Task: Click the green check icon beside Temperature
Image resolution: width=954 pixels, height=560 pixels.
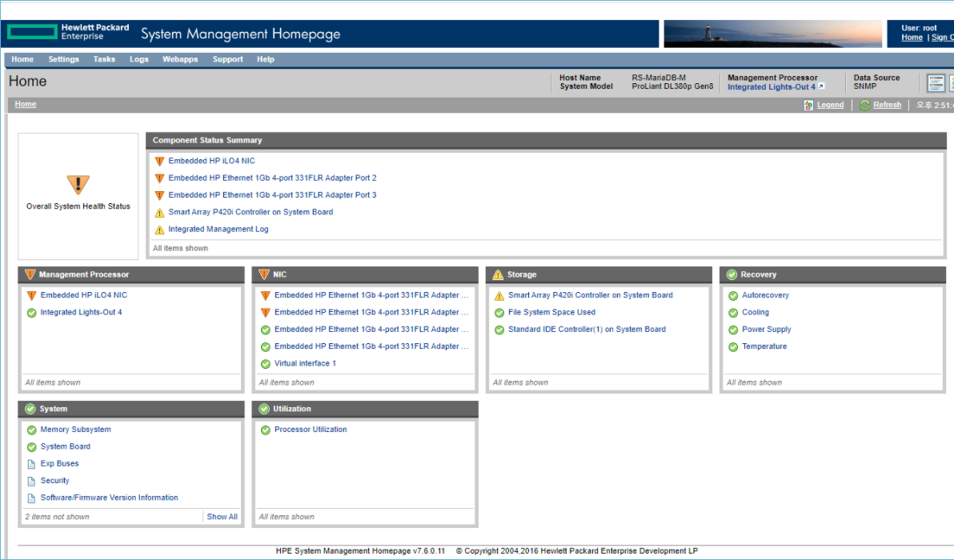Action: coord(733,346)
